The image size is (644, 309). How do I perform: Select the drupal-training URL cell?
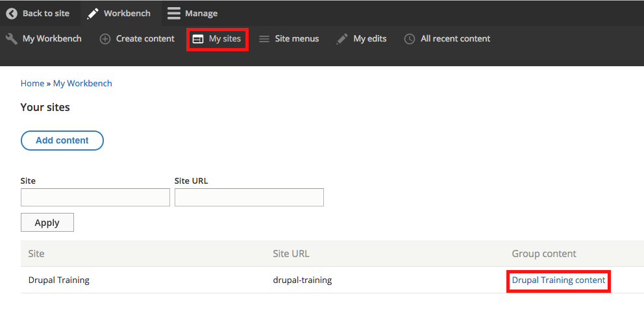pos(303,280)
